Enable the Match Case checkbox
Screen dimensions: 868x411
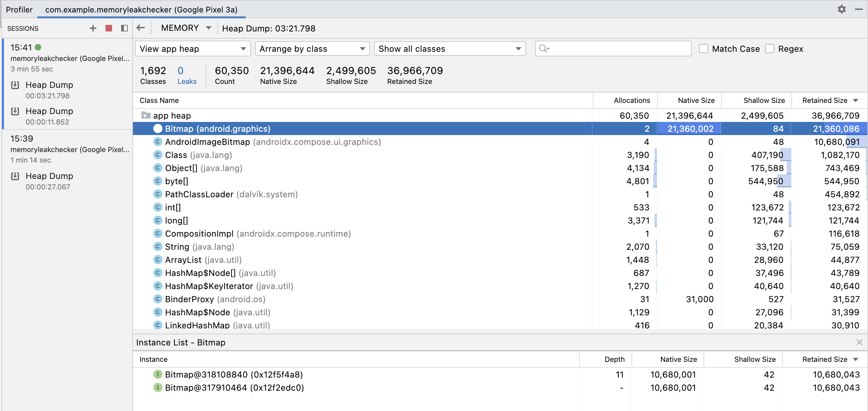click(703, 49)
